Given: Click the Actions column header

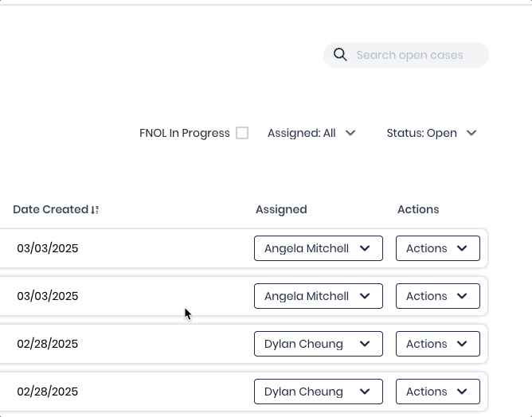Looking at the screenshot, I should tap(418, 210).
